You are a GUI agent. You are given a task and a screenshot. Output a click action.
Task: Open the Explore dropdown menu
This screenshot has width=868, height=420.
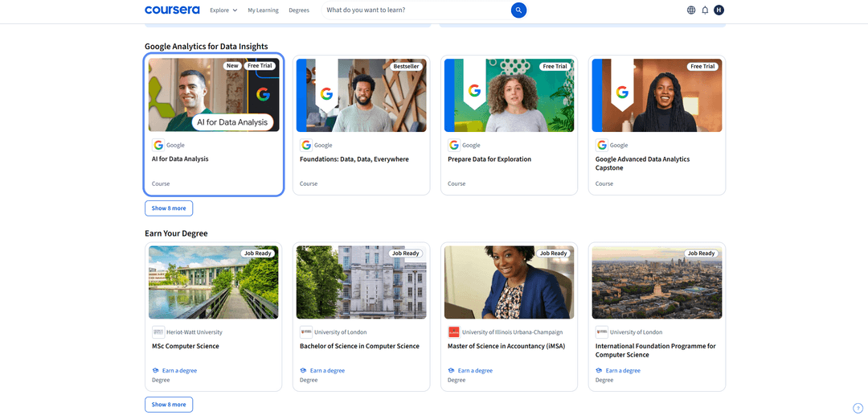point(223,10)
